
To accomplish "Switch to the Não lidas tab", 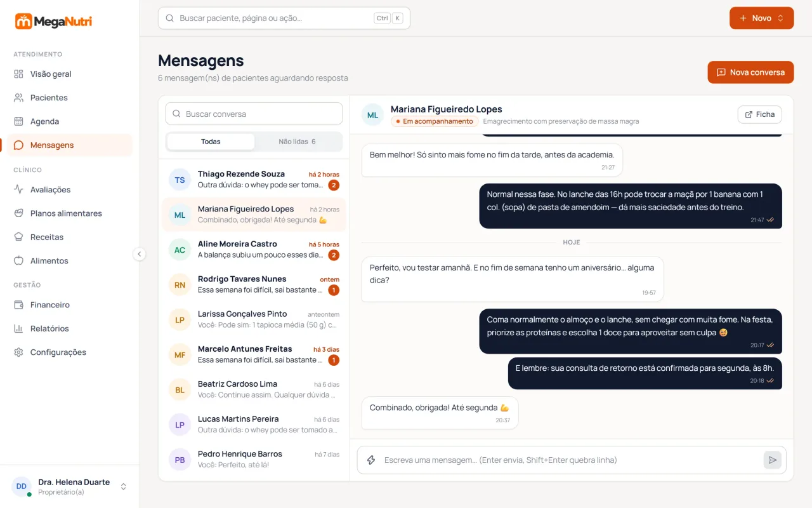I will (298, 142).
